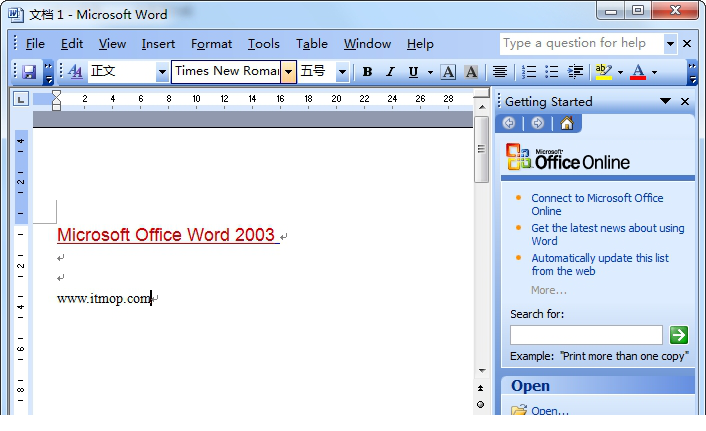The height and width of the screenshot is (431, 706).
Task: Click the vertical scrollbar thumb
Action: [481, 149]
